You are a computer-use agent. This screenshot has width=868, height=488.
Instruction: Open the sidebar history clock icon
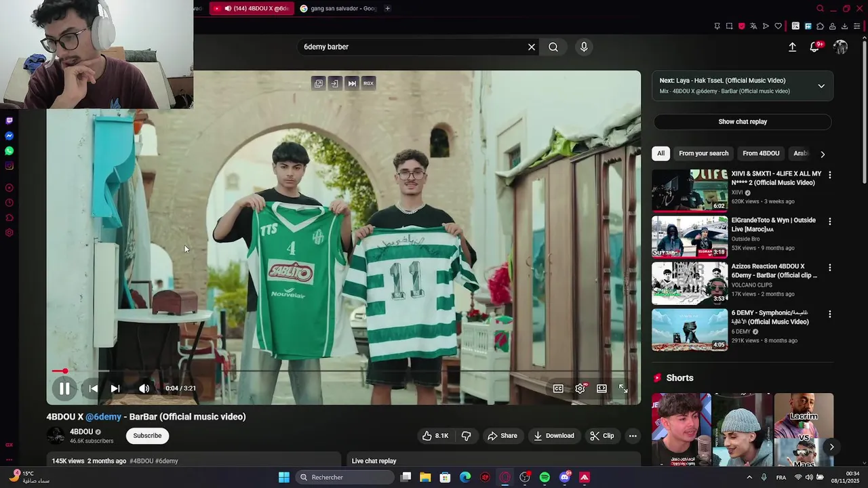click(x=9, y=203)
